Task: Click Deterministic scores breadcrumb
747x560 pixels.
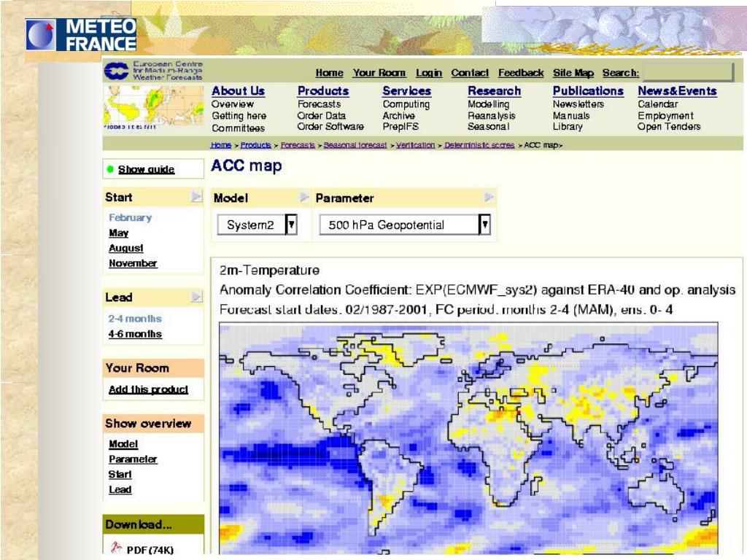Action: click(x=479, y=145)
